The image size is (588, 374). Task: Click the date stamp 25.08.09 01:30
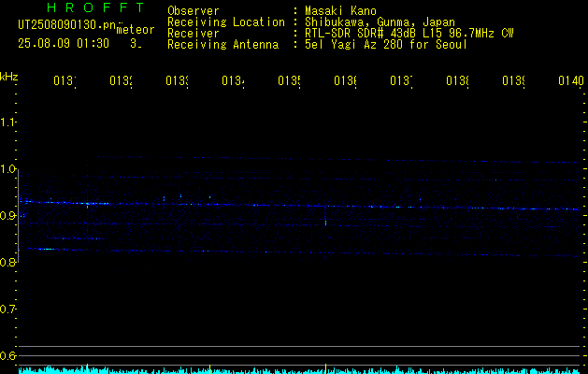coord(64,44)
